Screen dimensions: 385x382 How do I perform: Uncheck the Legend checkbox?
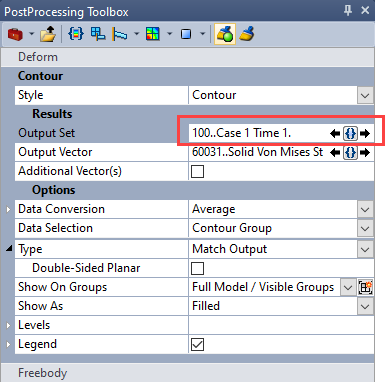[197, 345]
